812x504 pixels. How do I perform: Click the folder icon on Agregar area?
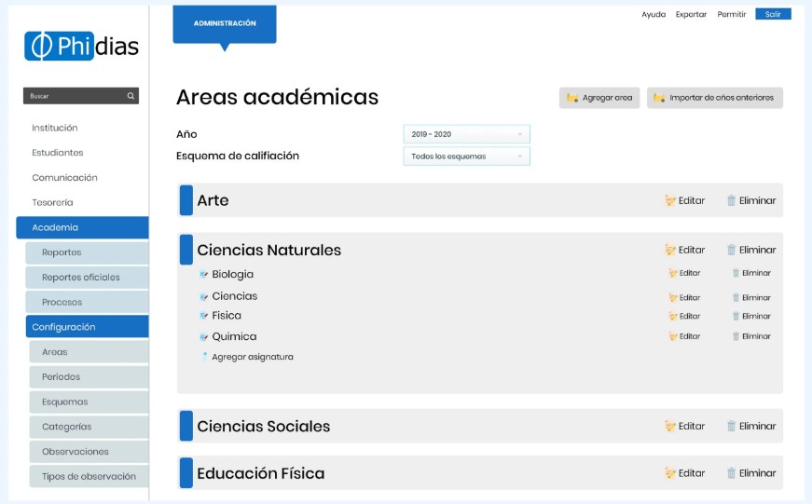tap(572, 98)
